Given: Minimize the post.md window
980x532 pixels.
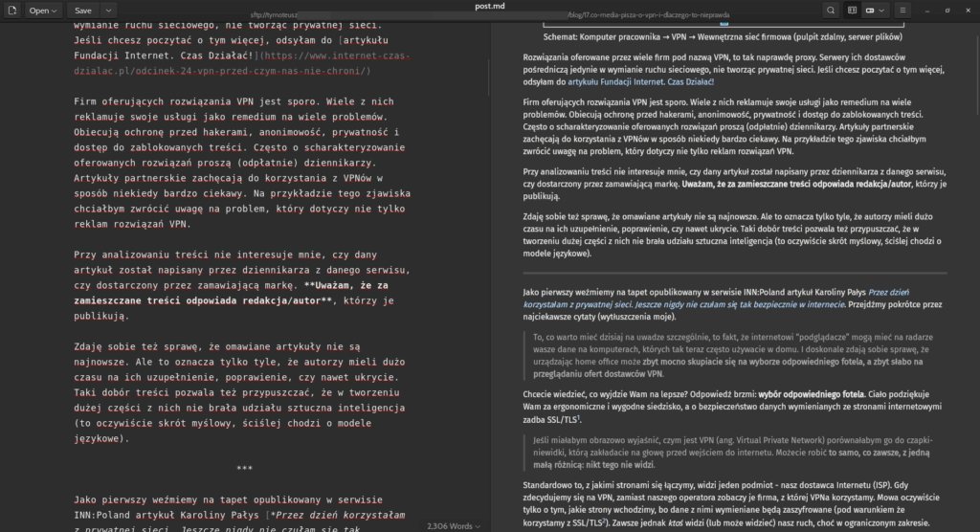Looking at the screenshot, I should 927,10.
